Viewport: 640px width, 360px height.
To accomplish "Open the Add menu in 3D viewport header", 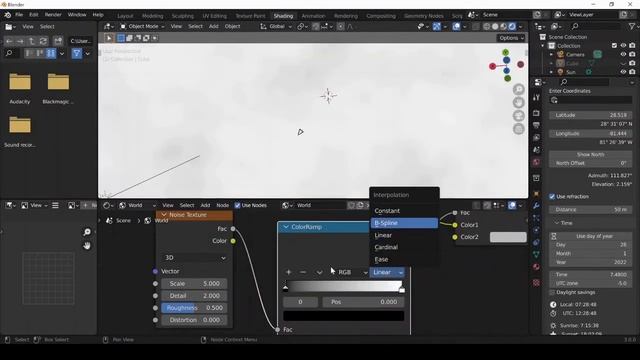I will point(213,26).
